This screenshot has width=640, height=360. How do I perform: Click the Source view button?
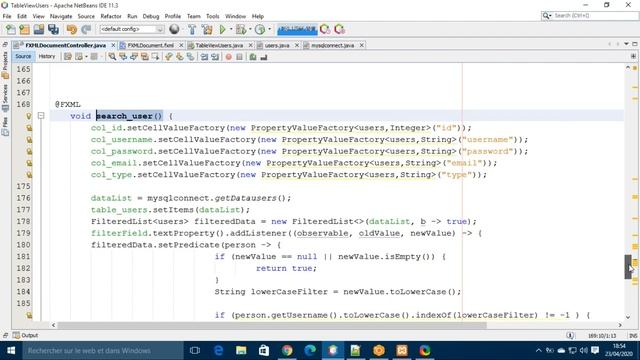pyautogui.click(x=23, y=56)
